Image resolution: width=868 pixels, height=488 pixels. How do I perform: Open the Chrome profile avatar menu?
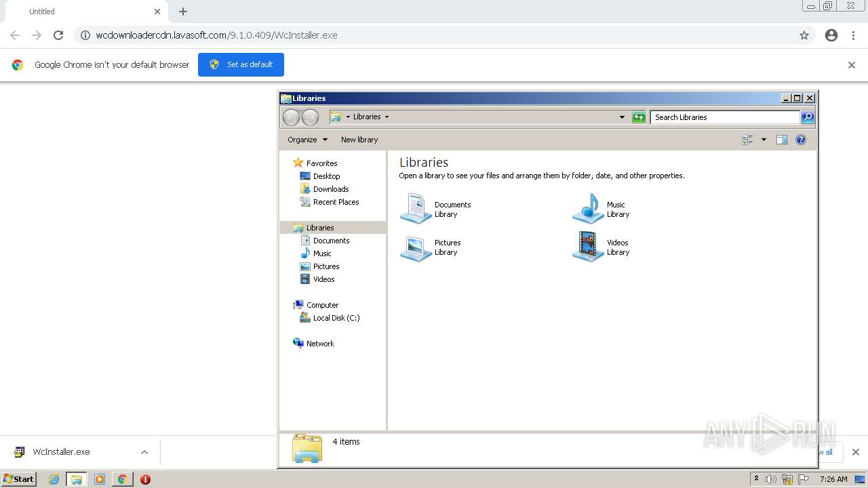click(x=831, y=35)
